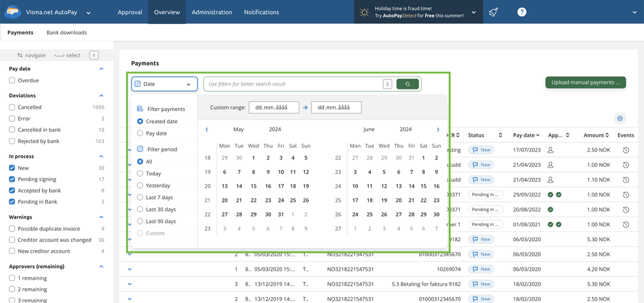
Task: Choose the Last 30 days period
Action: [141, 210]
